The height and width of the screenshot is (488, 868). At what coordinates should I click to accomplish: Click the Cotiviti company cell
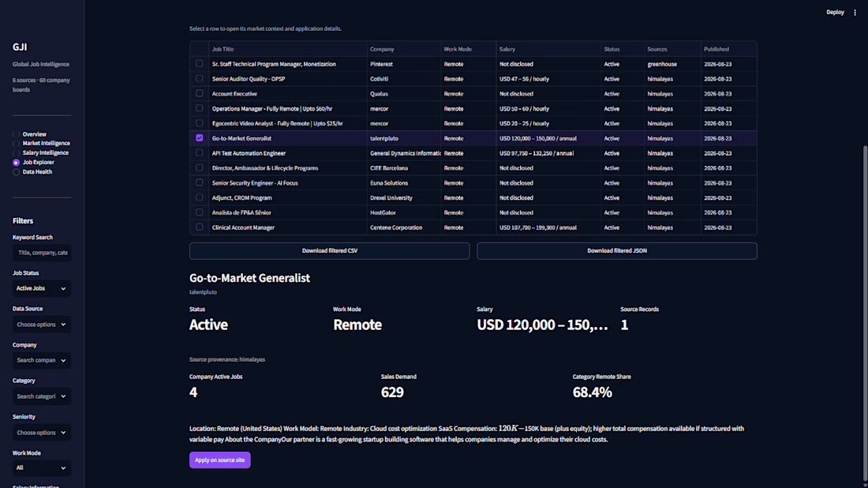[x=403, y=79]
